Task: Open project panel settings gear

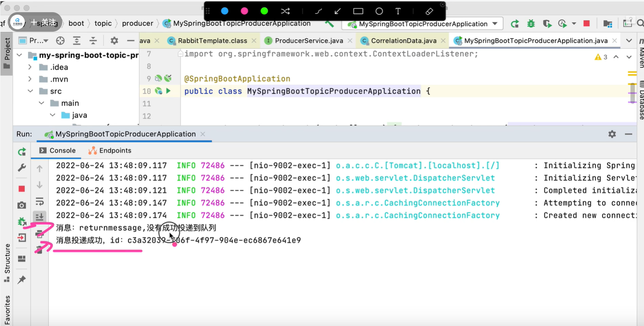Action: 114,41
